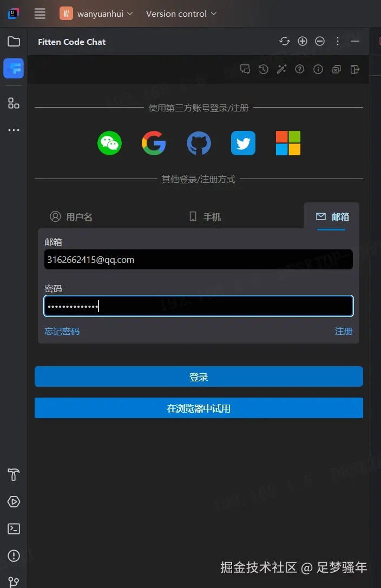The height and width of the screenshot is (588, 381).
Task: Click the orange W project badge
Action: 66,14
